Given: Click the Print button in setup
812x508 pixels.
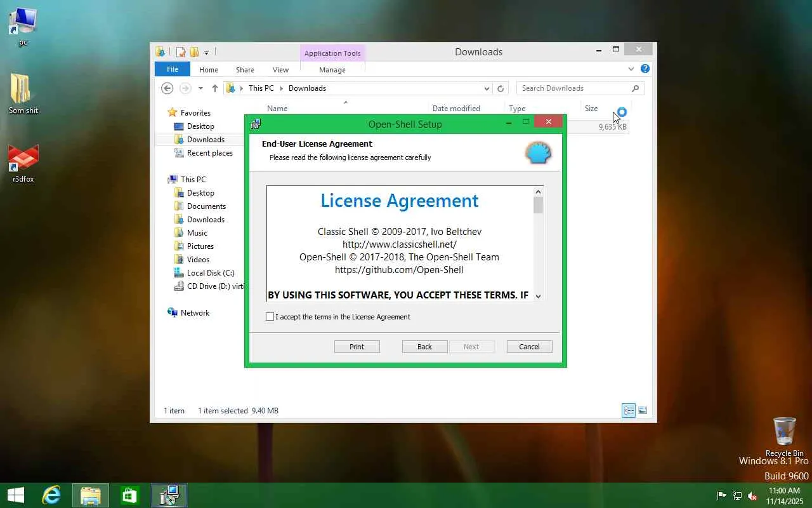Looking at the screenshot, I should point(357,347).
